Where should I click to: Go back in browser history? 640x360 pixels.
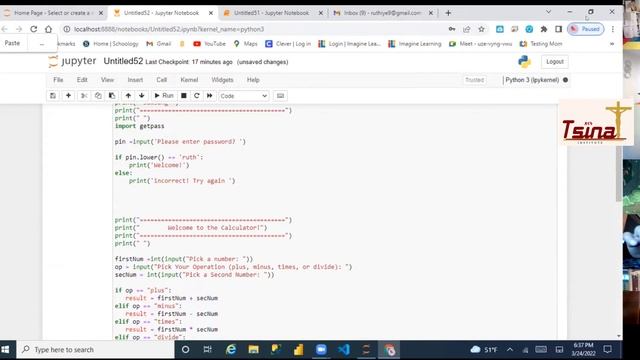[5, 29]
